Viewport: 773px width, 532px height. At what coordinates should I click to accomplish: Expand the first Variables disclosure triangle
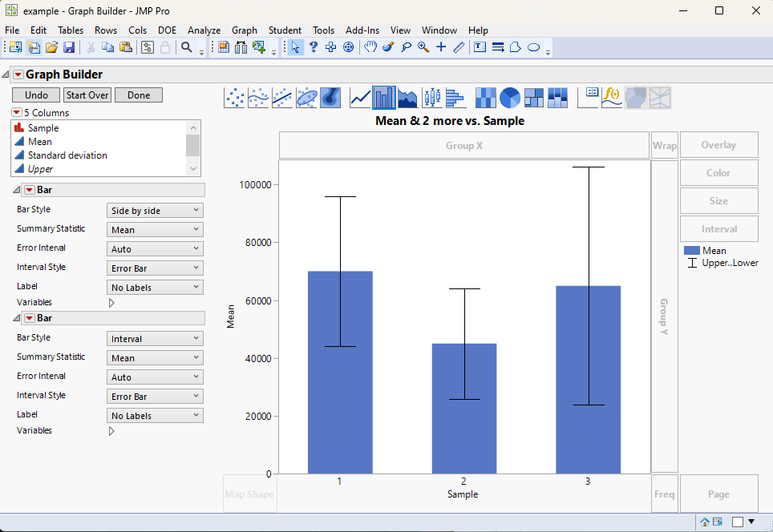pyautogui.click(x=111, y=303)
